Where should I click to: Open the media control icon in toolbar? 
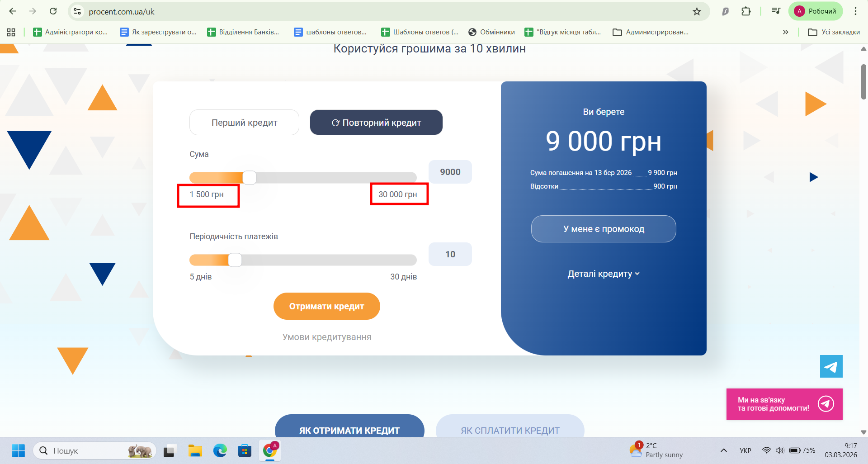tap(776, 11)
